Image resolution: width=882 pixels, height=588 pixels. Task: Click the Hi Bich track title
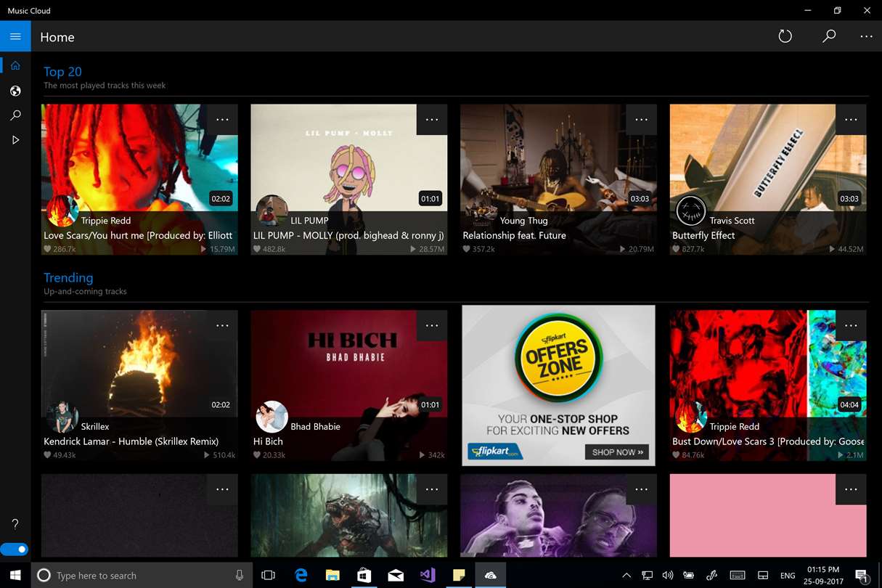point(268,441)
